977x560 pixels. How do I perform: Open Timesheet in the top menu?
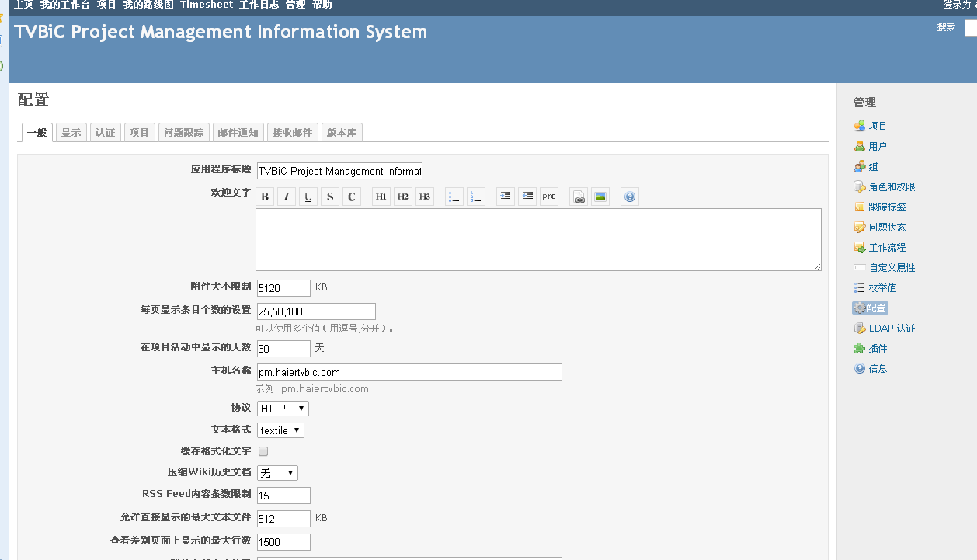(207, 5)
